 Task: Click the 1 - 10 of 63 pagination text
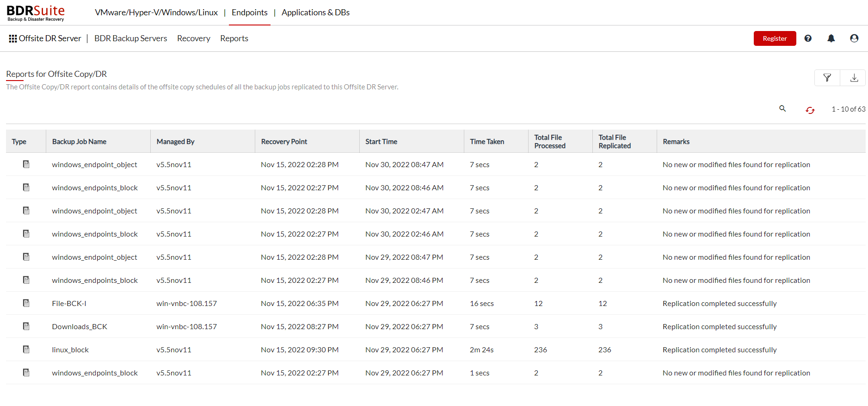pyautogui.click(x=848, y=109)
